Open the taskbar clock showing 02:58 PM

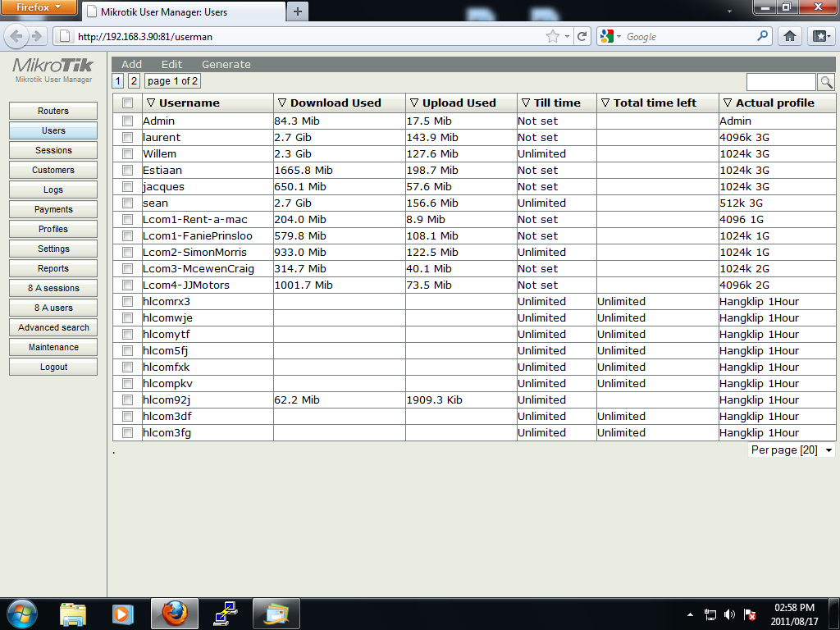[x=794, y=614]
